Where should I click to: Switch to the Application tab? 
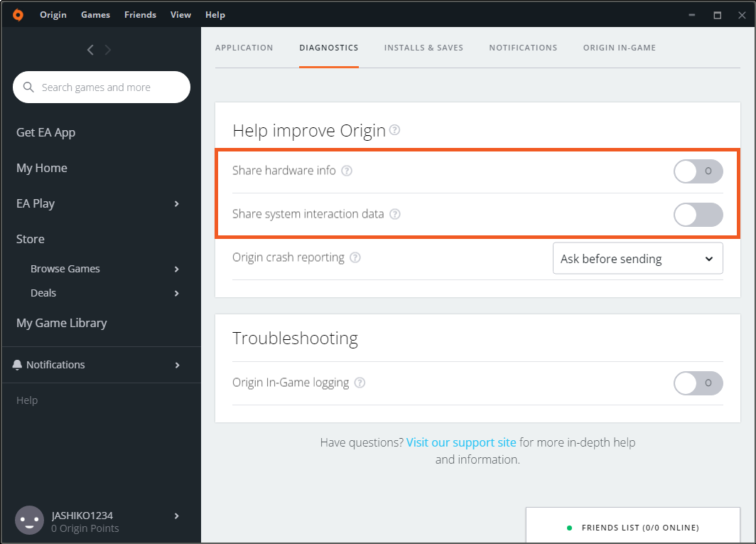coord(244,48)
